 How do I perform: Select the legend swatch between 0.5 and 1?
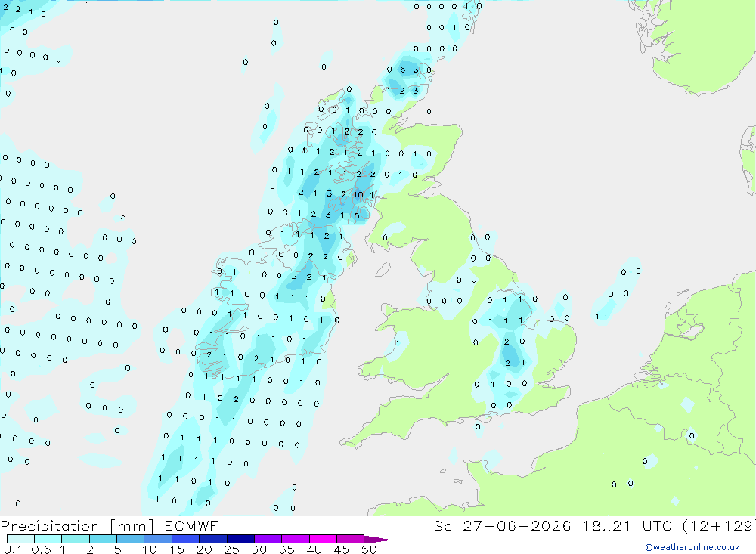tap(48, 539)
